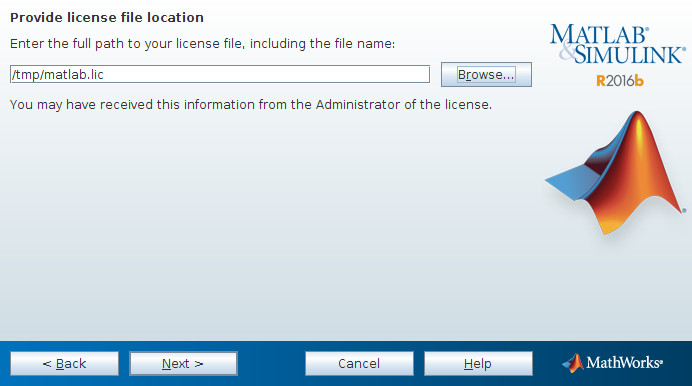Proceed with the Next > button
The image size is (692, 386).
[183, 364]
